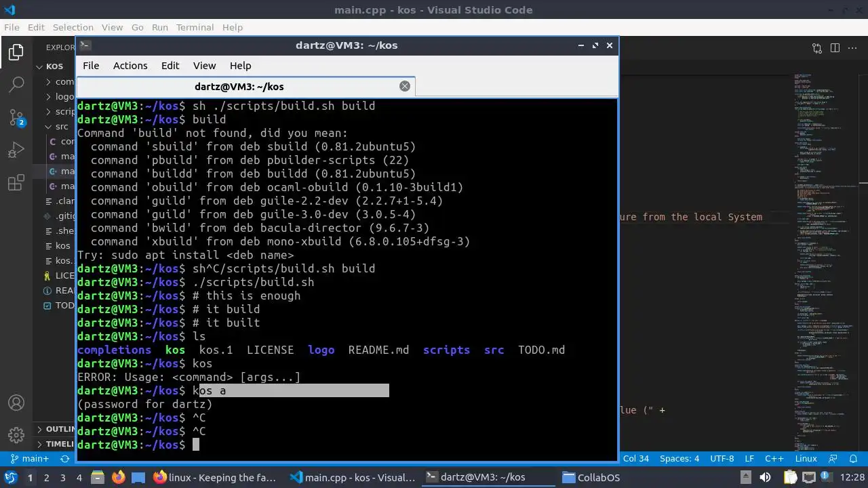Screen dimensions: 868x488
Task: Launch Firefox from the taskbar quick launcher
Action: 119,477
